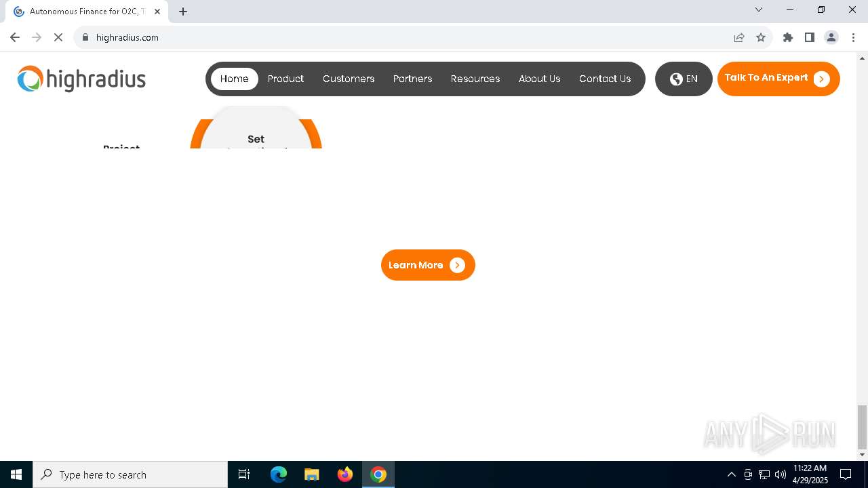Open the Windows Start menu
Screen dimensions: 868x488
[x=16, y=474]
